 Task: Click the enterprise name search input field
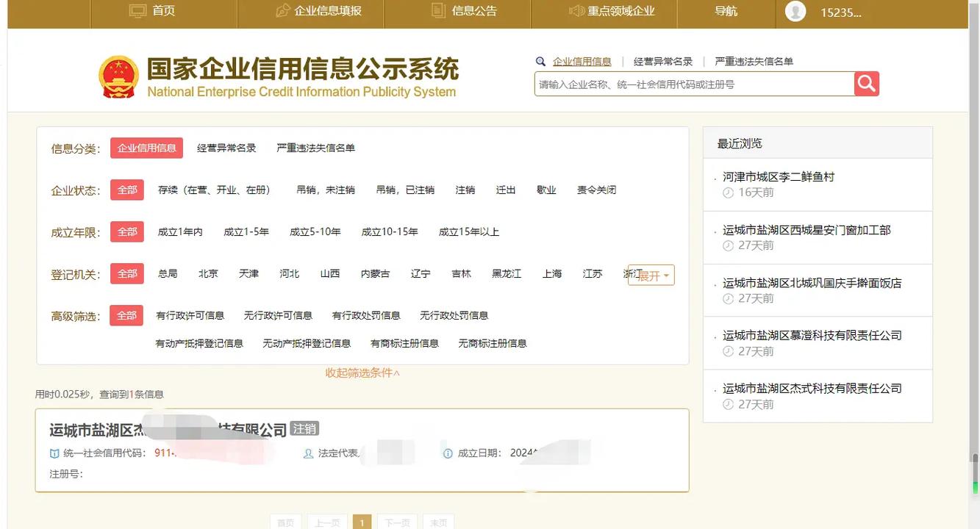(691, 84)
